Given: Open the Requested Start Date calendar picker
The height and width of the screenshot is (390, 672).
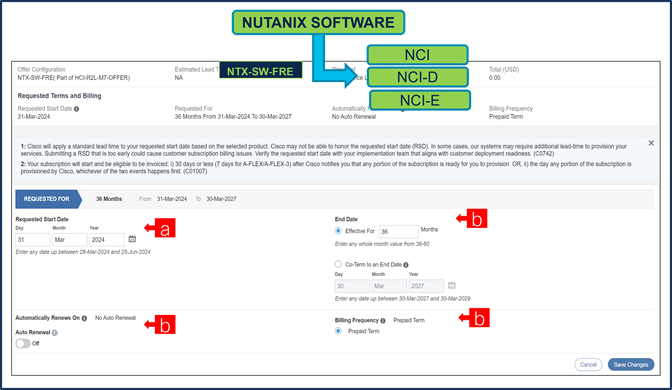Looking at the screenshot, I should [x=132, y=239].
